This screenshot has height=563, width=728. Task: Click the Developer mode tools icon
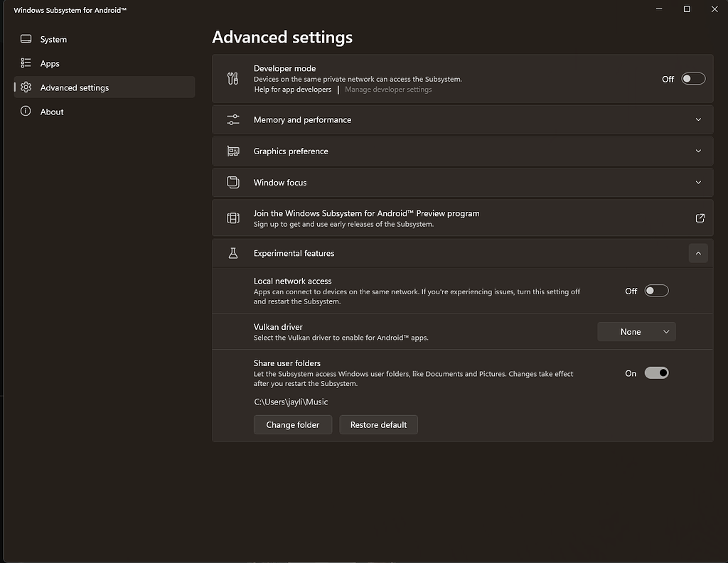point(233,79)
